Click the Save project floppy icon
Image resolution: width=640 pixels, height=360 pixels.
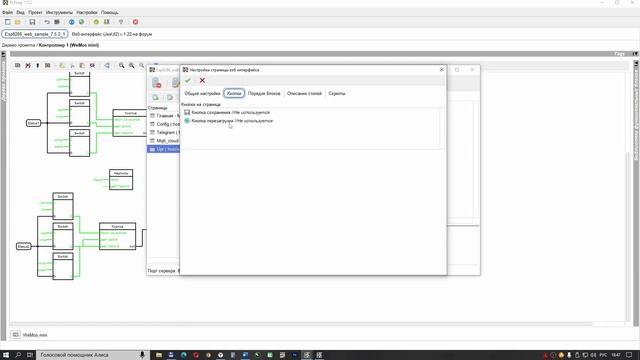[x=32, y=22]
